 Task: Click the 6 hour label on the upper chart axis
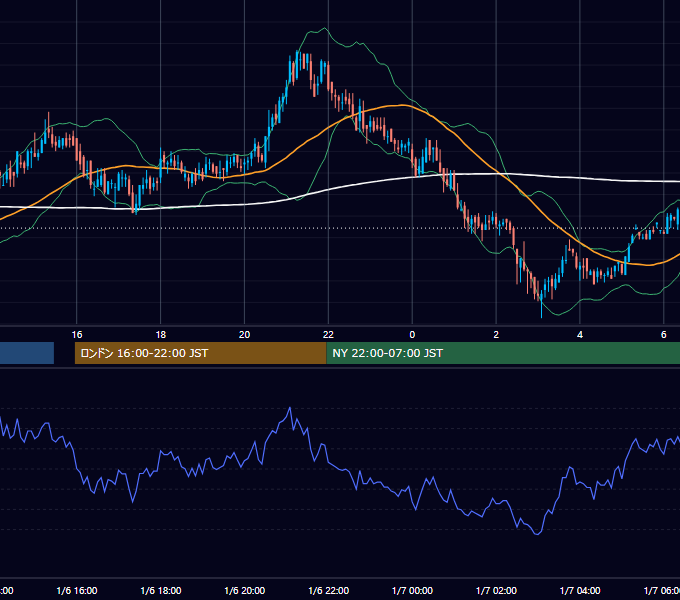[664, 335]
